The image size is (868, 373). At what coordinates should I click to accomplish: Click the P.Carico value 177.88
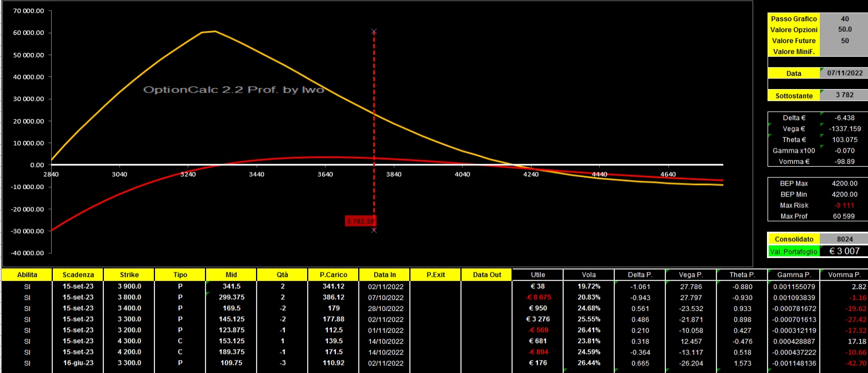[x=333, y=319]
